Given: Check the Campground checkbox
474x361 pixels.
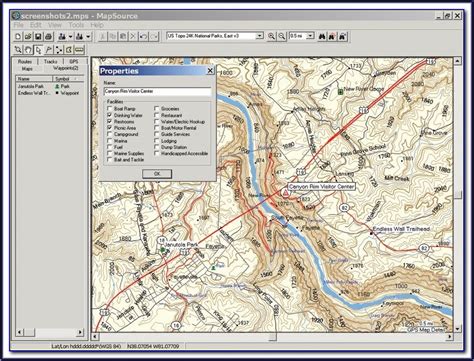Looking at the screenshot, I should (110, 134).
